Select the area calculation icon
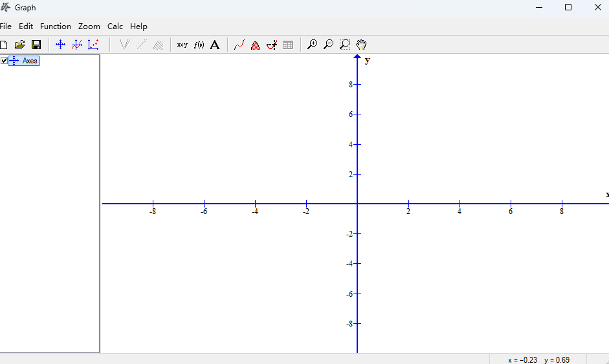609x364 pixels. tap(255, 45)
